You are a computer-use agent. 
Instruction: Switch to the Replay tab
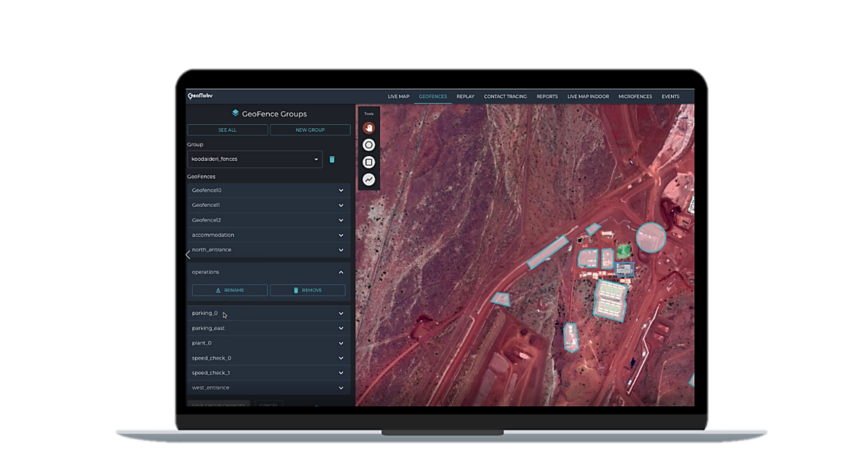coord(465,97)
